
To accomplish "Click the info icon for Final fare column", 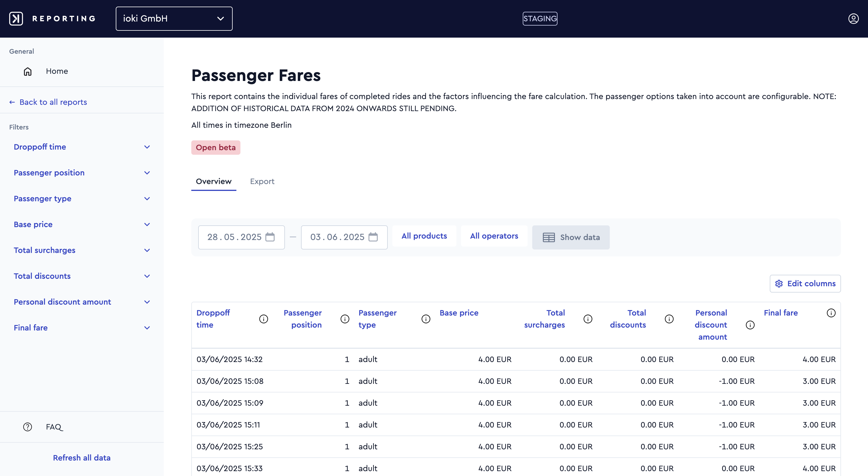I will pyautogui.click(x=831, y=313).
